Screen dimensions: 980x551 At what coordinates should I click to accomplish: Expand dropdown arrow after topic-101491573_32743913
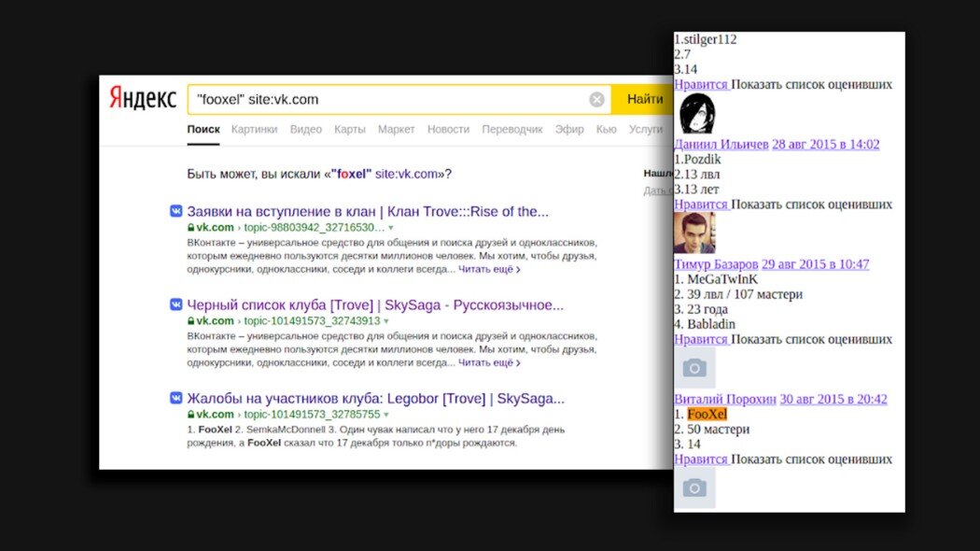386,321
